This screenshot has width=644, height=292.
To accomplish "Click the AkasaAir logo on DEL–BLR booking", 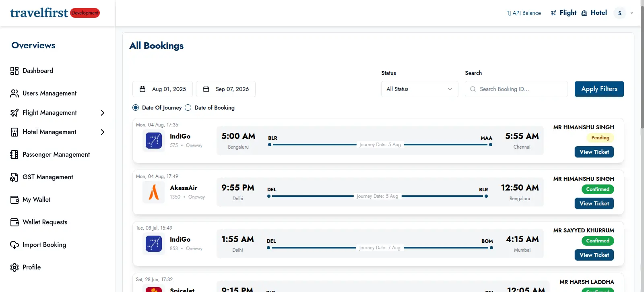I will point(154,193).
